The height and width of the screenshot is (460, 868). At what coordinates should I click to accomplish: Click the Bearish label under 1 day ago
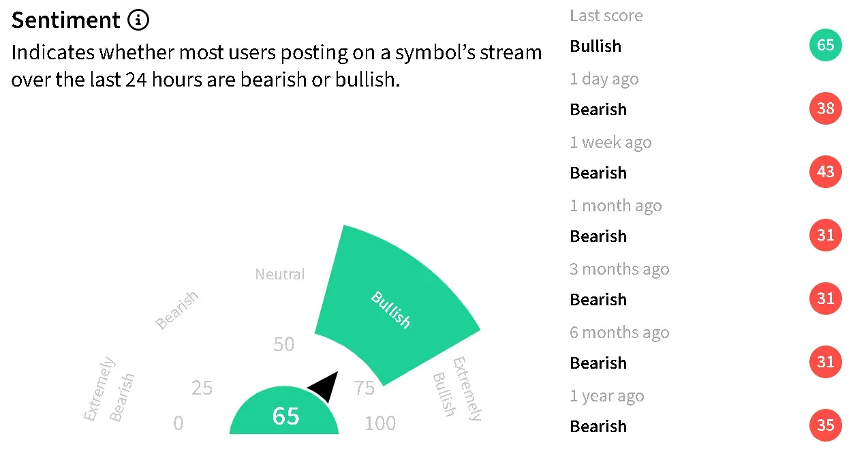pos(598,110)
